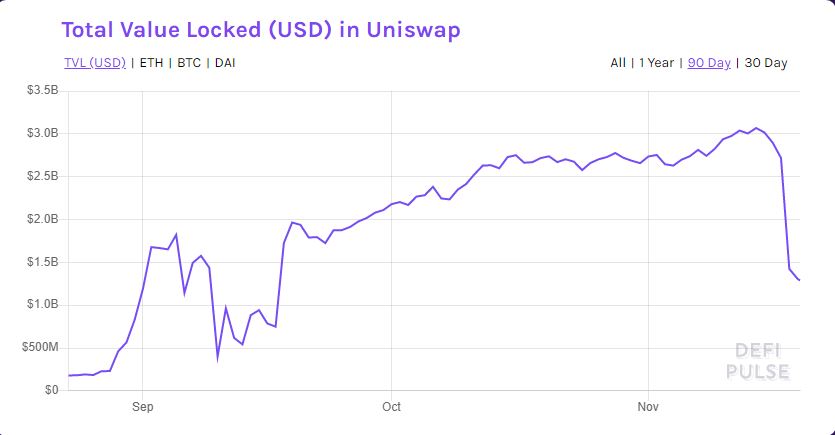
Task: Choose the 1 Year time range
Action: 655,63
